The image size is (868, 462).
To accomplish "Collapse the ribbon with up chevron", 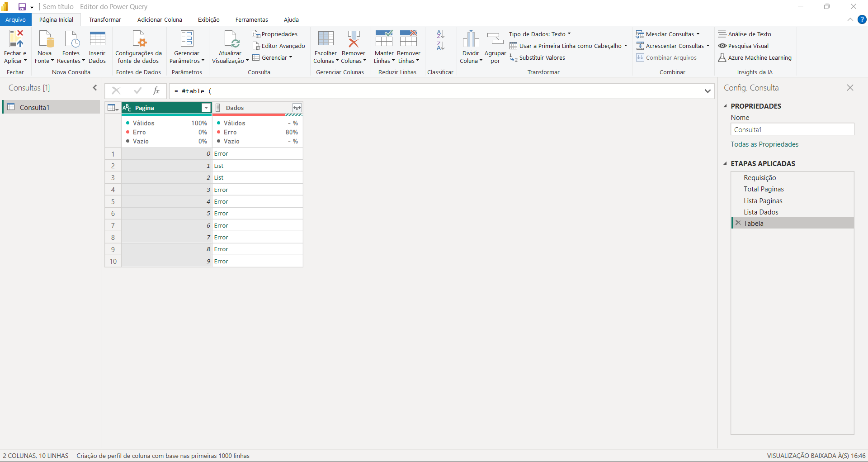I will click(x=850, y=19).
